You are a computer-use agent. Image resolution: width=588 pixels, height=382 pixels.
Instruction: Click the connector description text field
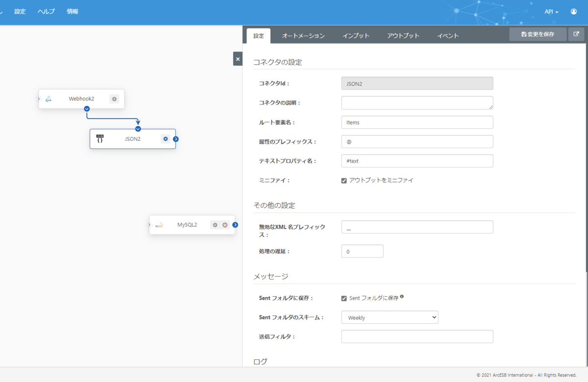click(x=417, y=102)
